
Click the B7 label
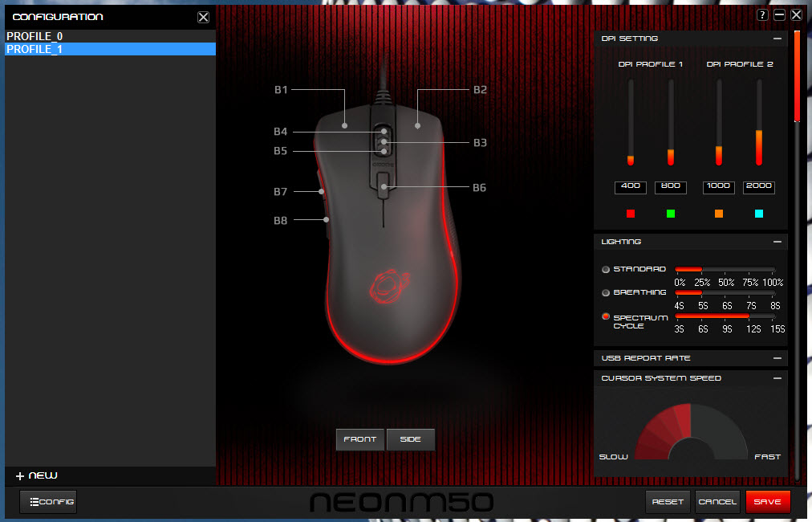(x=280, y=192)
